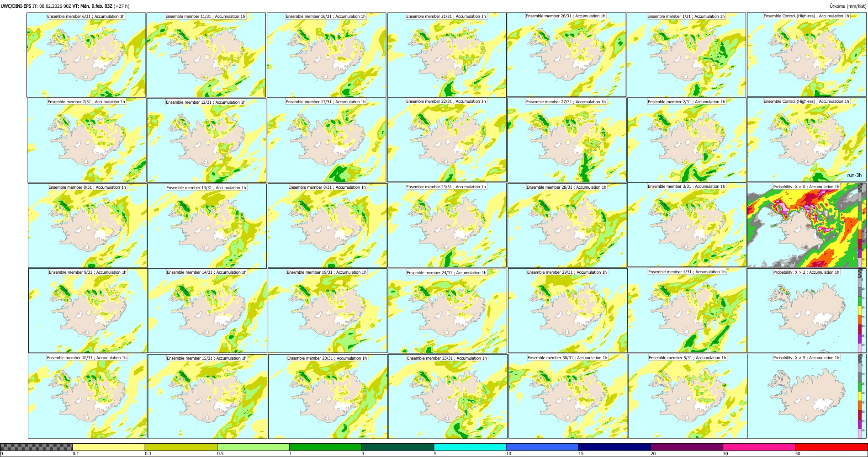Open the Ensemble member 20/31 panel
This screenshot has width=868, height=457.
click(328, 397)
